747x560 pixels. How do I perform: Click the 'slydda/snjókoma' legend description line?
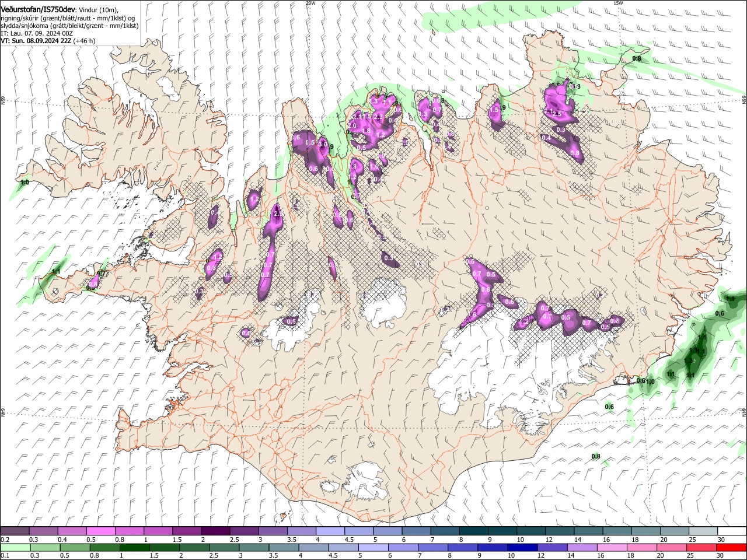69,26
